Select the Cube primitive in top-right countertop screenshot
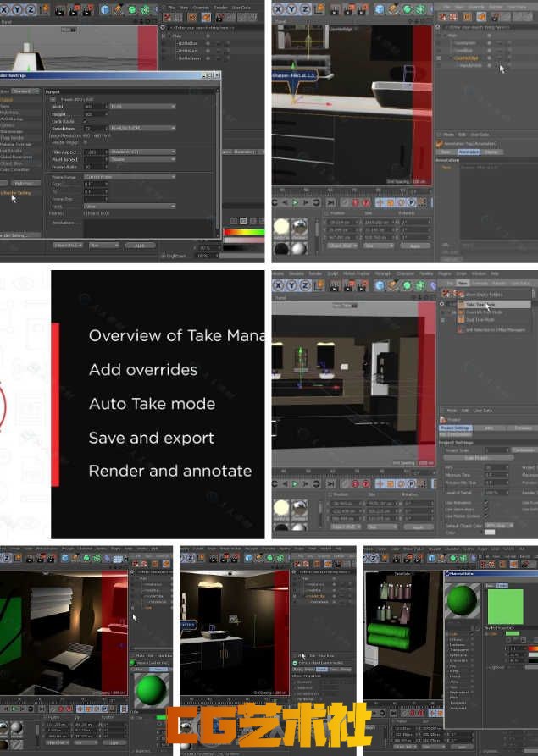This screenshot has width=538, height=756. click(x=380, y=9)
